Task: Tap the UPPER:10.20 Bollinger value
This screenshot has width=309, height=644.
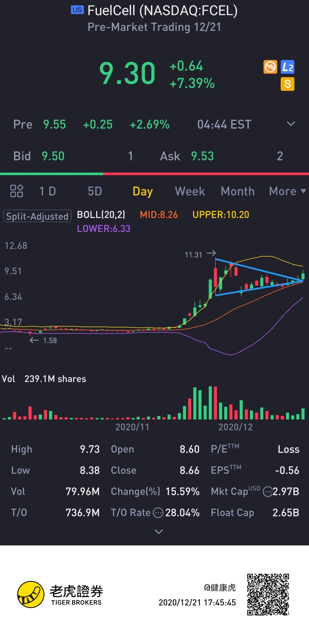Action: click(221, 215)
